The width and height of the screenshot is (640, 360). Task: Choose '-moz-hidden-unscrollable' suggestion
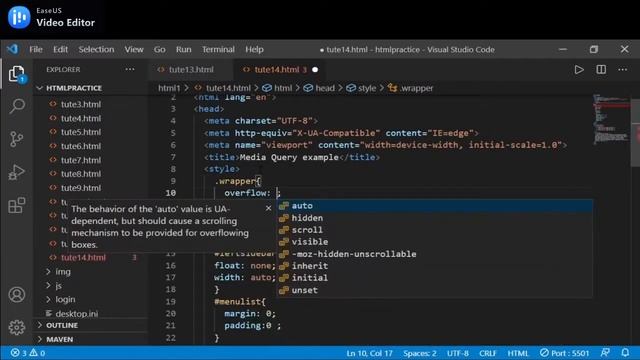tap(435, 254)
